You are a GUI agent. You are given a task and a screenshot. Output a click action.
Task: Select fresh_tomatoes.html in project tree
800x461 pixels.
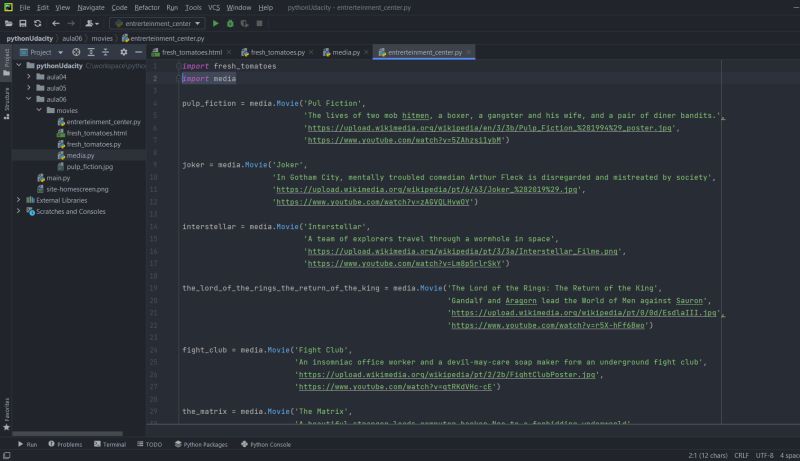point(96,133)
